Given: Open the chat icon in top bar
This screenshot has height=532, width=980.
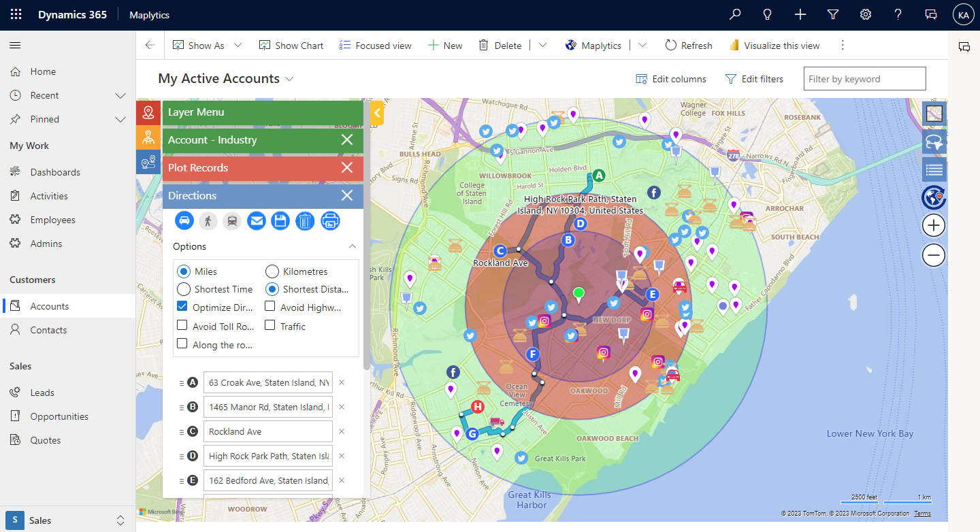Looking at the screenshot, I should (931, 14).
